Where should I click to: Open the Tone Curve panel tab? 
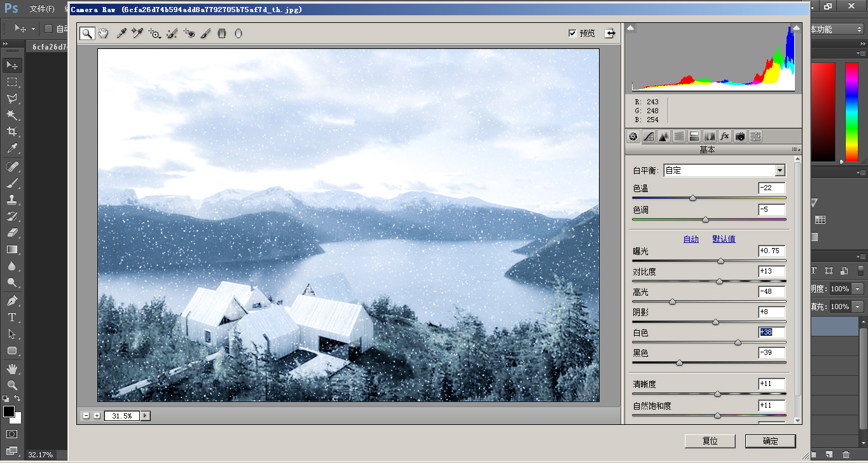coord(649,136)
